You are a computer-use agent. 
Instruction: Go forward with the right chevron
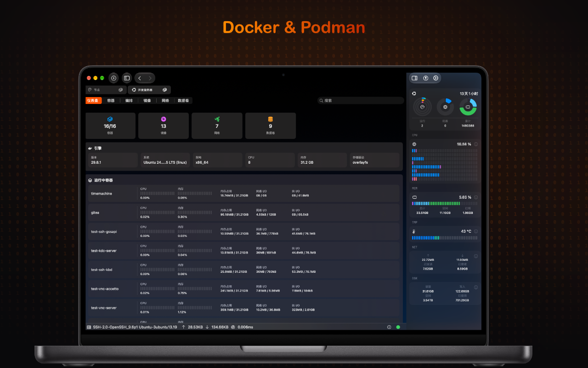[150, 78]
